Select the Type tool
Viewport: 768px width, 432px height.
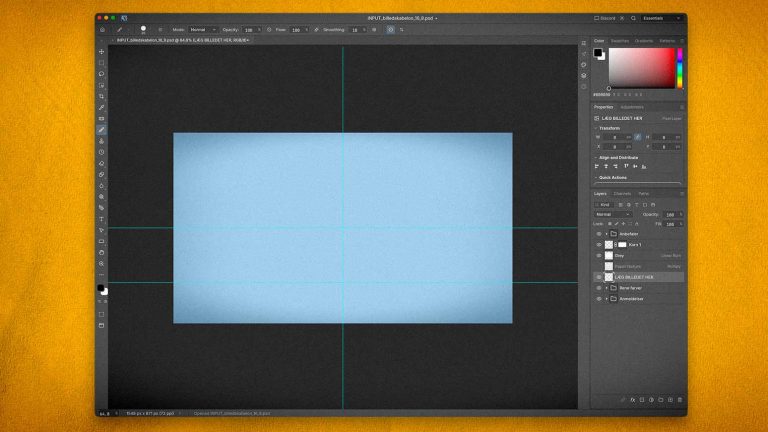pyautogui.click(x=101, y=219)
